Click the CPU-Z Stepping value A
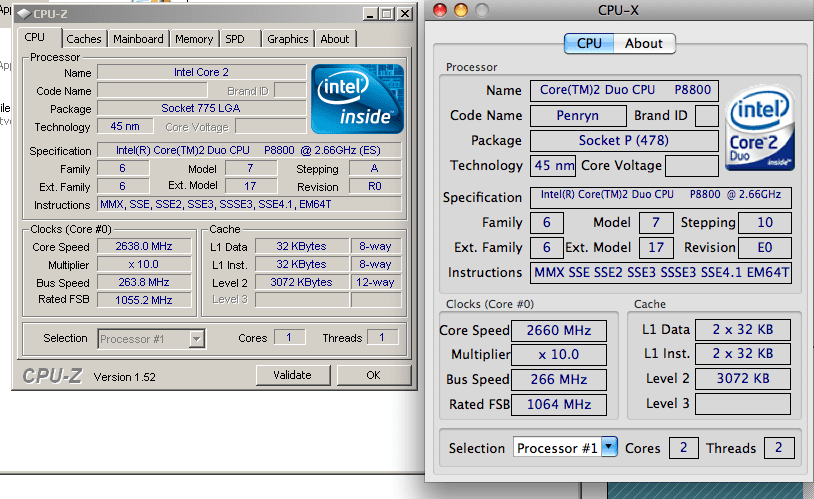Image resolution: width=814 pixels, height=499 pixels. [375, 168]
